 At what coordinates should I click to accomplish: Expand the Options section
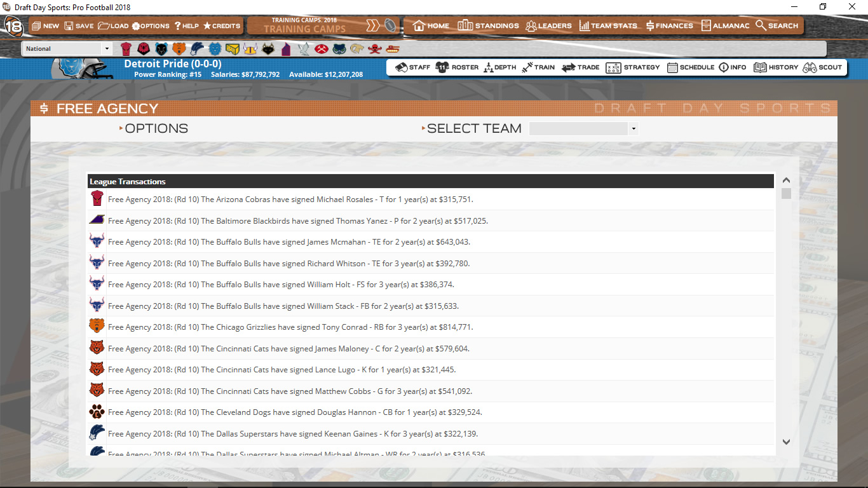click(154, 128)
